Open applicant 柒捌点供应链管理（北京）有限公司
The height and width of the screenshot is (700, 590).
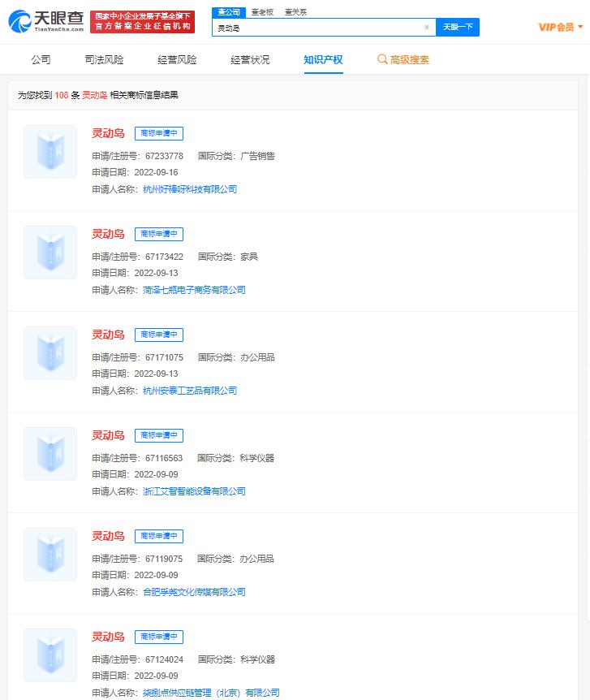[x=211, y=693]
